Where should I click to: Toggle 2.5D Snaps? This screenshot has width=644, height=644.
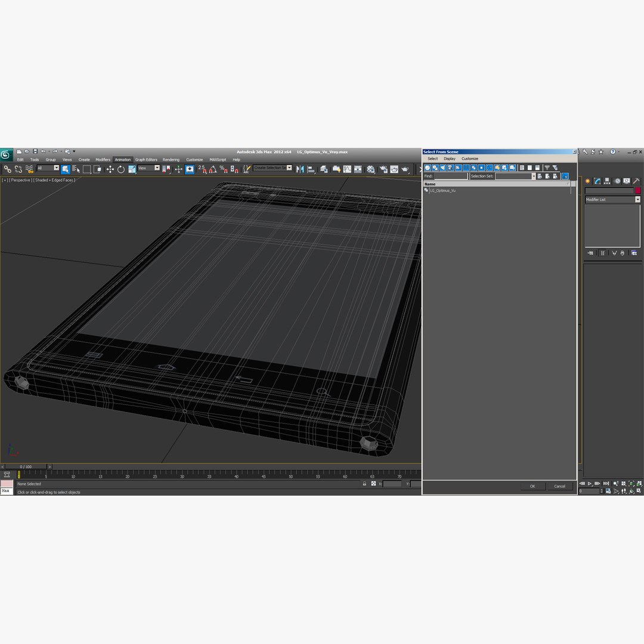(x=202, y=169)
